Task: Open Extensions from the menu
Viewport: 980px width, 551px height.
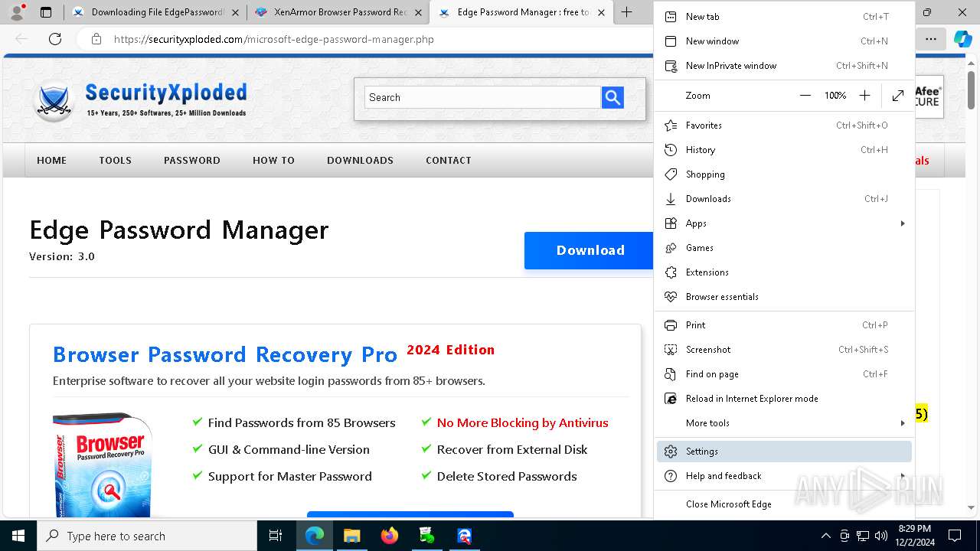Action: [x=784, y=272]
